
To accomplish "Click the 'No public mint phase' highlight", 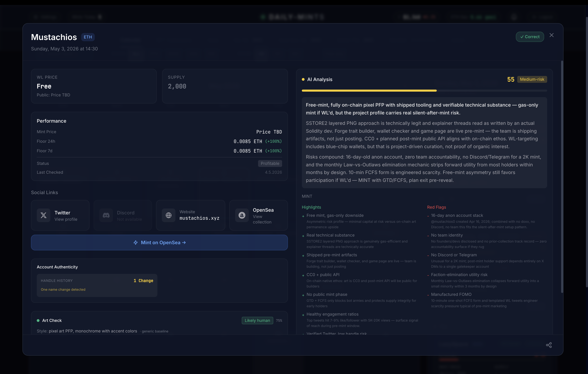I will (327, 295).
